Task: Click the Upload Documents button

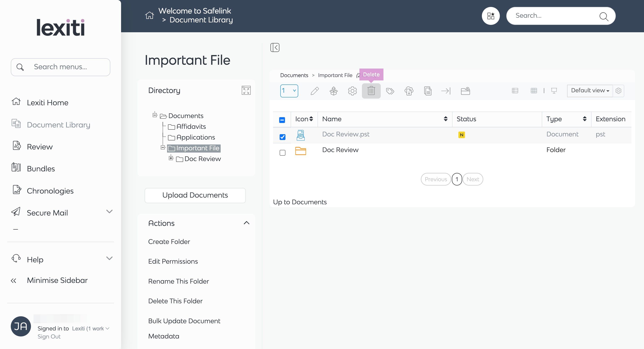Action: tap(195, 195)
